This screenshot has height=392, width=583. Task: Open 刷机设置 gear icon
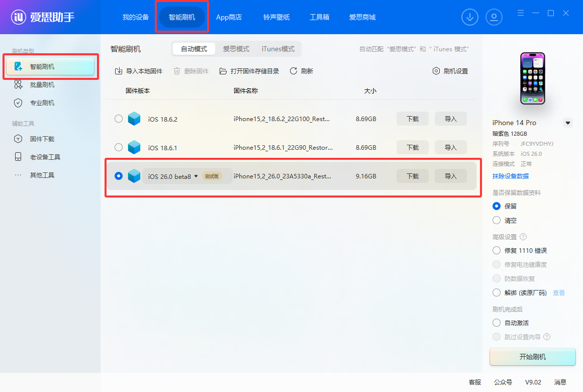[x=436, y=71]
